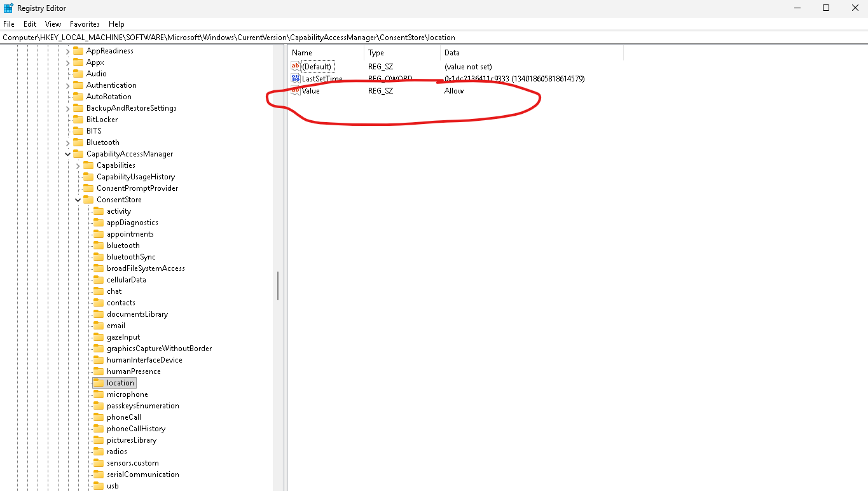This screenshot has height=491, width=868.
Task: Select the documentsLibrary folder icon
Action: tap(99, 314)
